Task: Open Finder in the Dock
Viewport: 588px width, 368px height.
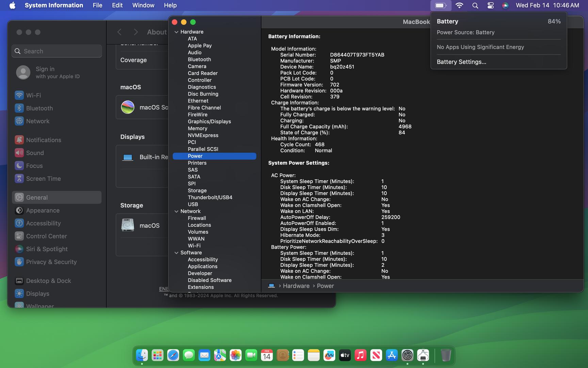Action: click(x=142, y=355)
